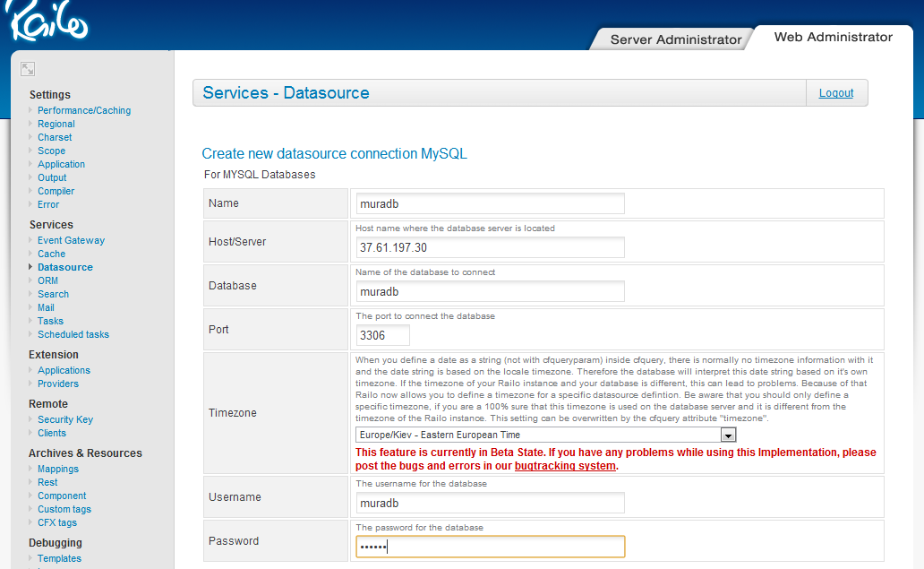
Task: Open Debugging Templates page
Action: click(x=59, y=558)
